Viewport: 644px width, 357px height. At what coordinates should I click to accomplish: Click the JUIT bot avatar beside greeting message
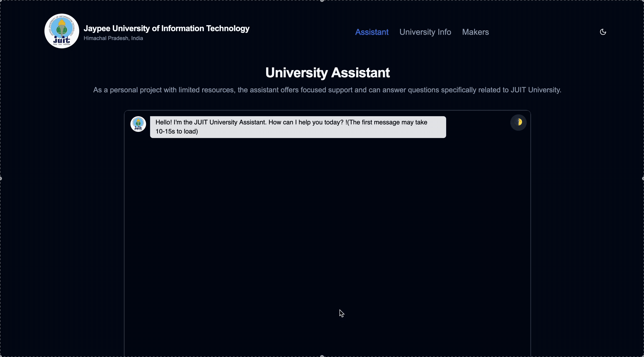point(138,124)
